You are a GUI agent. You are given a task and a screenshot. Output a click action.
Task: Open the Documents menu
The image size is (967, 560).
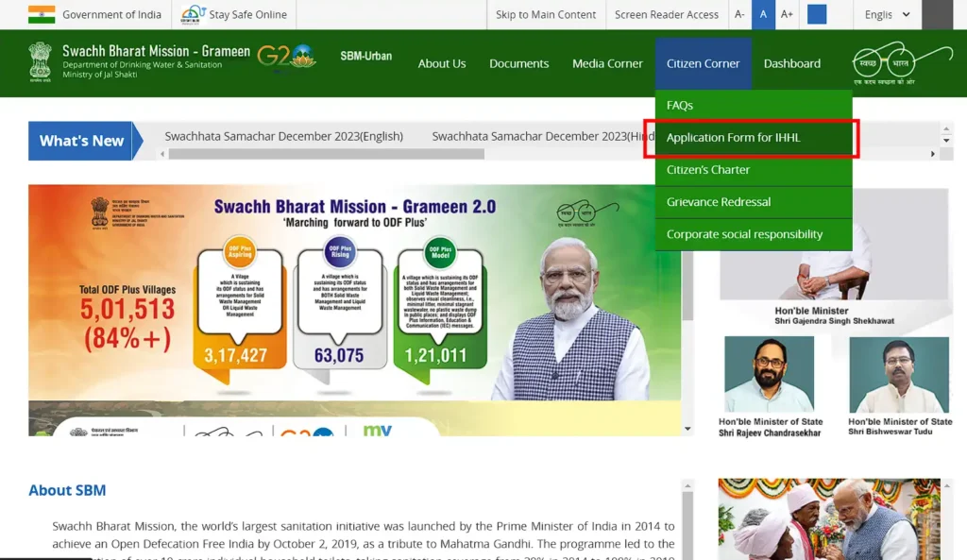(x=518, y=63)
